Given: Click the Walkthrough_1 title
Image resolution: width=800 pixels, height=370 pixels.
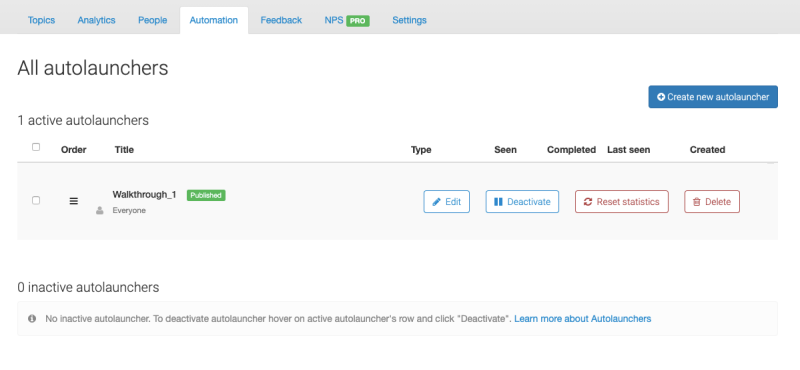Looking at the screenshot, I should pyautogui.click(x=144, y=194).
